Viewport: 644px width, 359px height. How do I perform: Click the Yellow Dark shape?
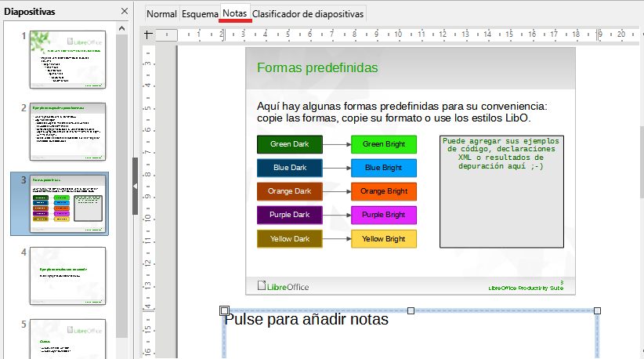[x=290, y=238]
